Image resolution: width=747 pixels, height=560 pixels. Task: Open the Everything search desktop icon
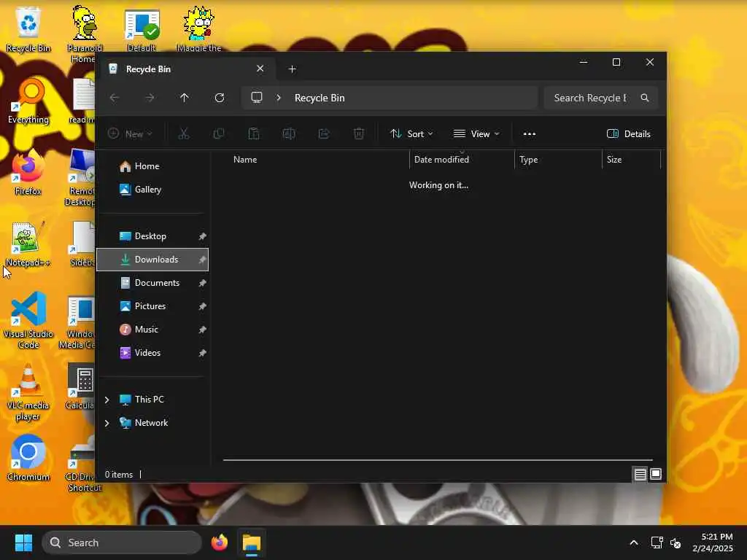(x=28, y=101)
